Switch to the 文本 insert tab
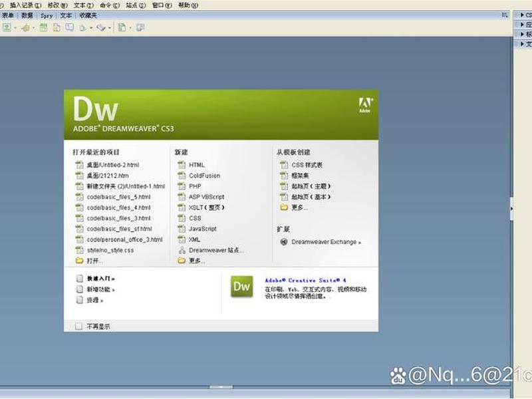The image size is (532, 399). (x=66, y=15)
